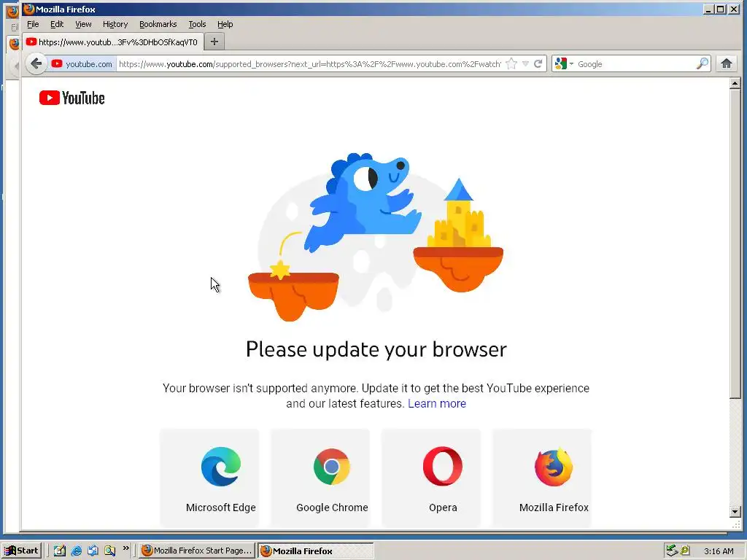Click the Quick Launch search folder icon
747x560 pixels.
click(110, 551)
